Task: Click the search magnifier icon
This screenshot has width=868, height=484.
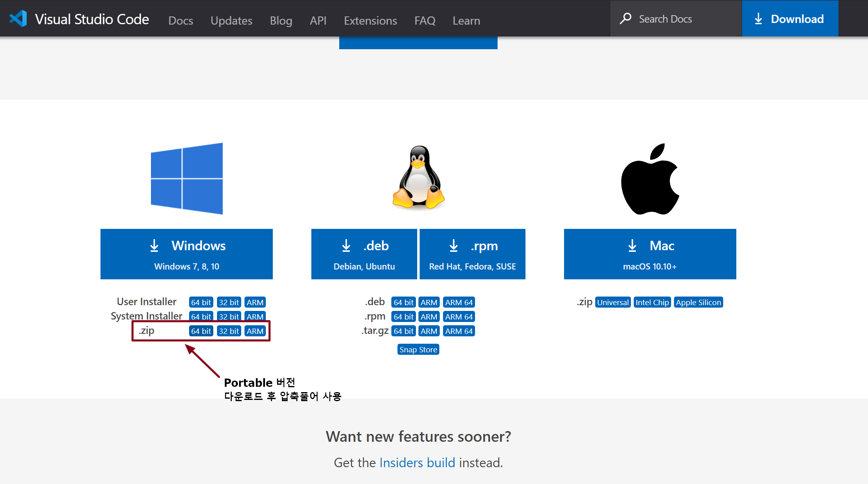Action: tap(626, 19)
